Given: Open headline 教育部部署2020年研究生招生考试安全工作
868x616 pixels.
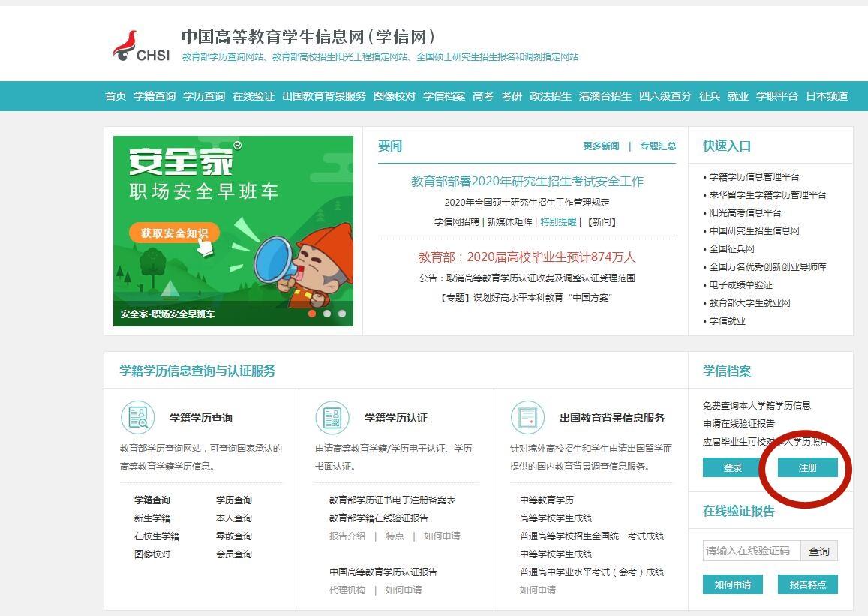Looking at the screenshot, I should tap(527, 181).
